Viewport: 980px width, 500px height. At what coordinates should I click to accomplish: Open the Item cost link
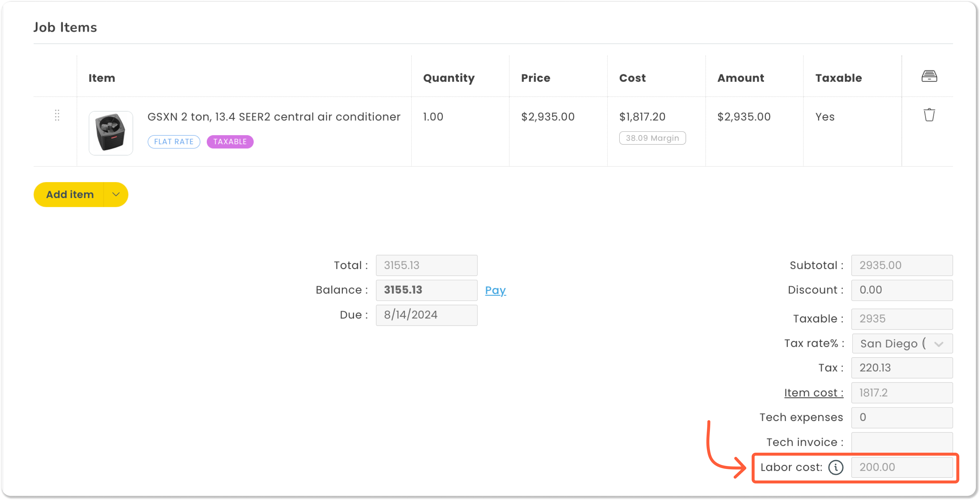(x=813, y=393)
